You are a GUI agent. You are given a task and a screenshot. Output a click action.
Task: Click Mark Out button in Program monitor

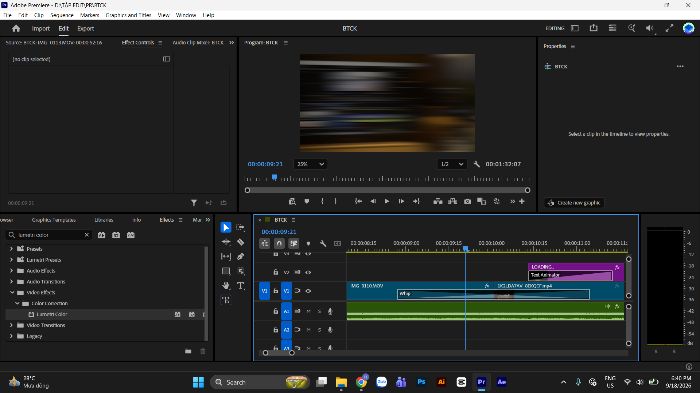[x=336, y=201]
